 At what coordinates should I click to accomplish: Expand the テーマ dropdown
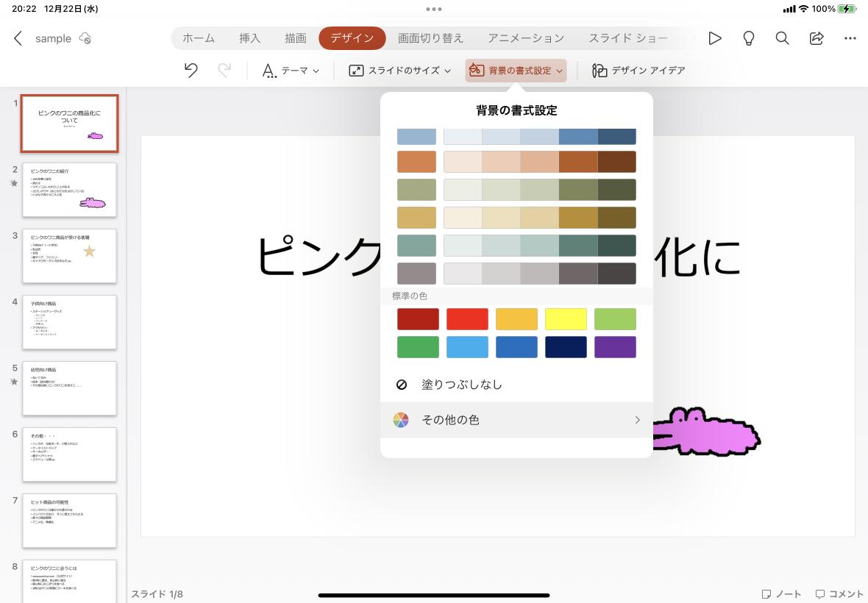pyautogui.click(x=291, y=71)
